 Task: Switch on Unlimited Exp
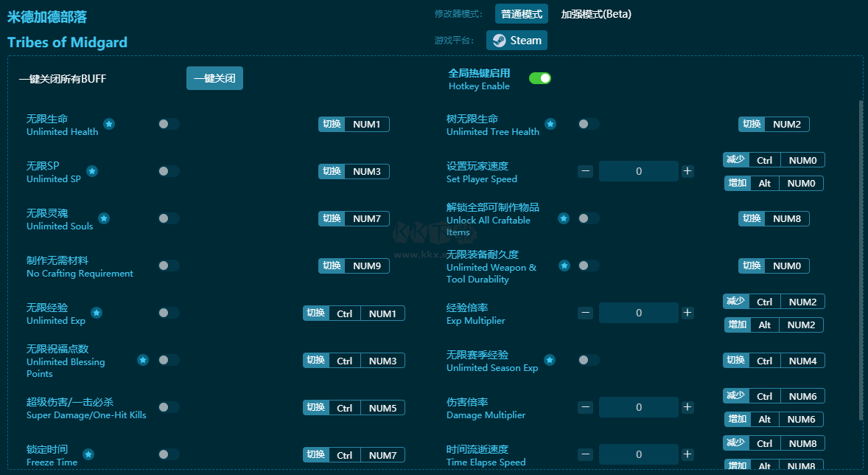pyautogui.click(x=169, y=313)
